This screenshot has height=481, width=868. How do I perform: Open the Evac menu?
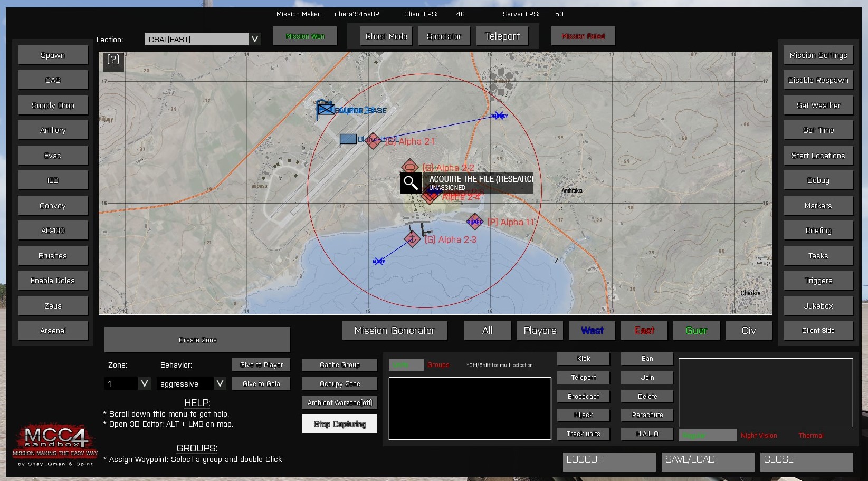pyautogui.click(x=53, y=156)
